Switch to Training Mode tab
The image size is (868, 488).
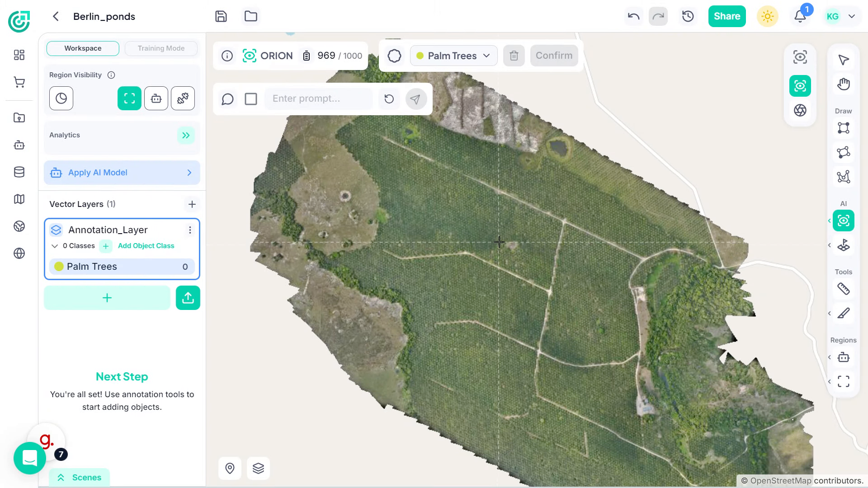tap(161, 48)
